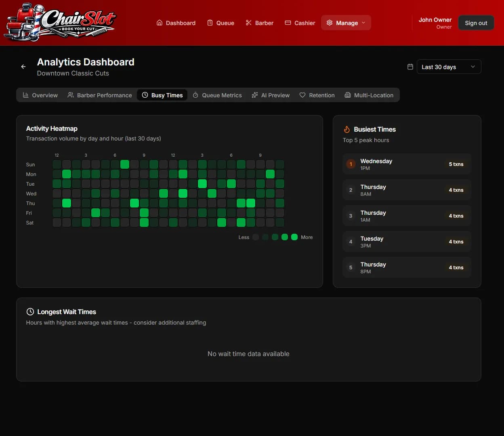The width and height of the screenshot is (504, 436).
Task: Open the Barber Performance tab
Action: [x=100, y=95]
